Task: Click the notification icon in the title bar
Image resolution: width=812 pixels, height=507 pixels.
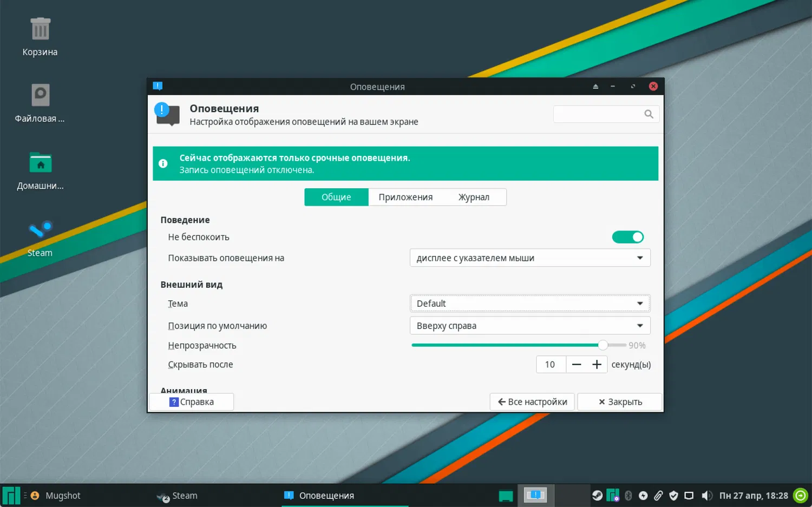Action: [158, 86]
